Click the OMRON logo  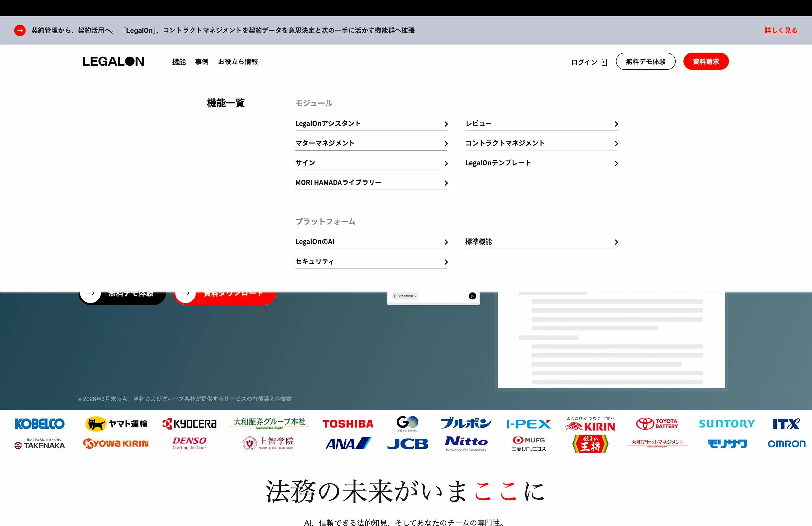pos(786,444)
